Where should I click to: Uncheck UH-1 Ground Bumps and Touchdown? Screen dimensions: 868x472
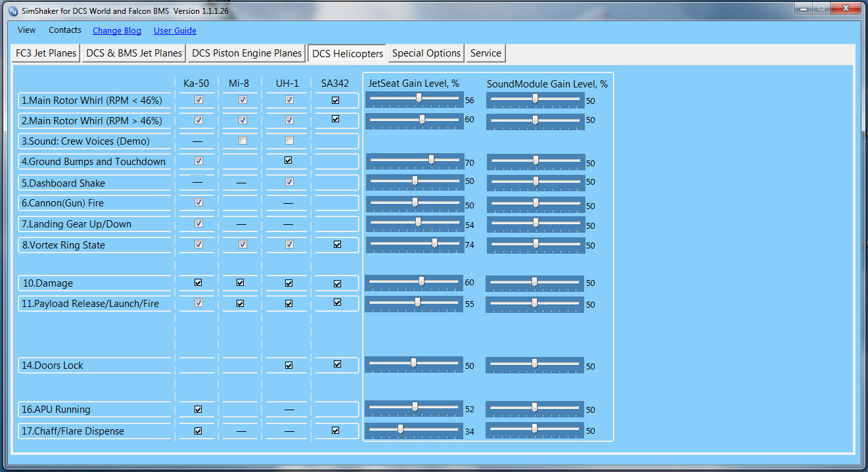(288, 160)
